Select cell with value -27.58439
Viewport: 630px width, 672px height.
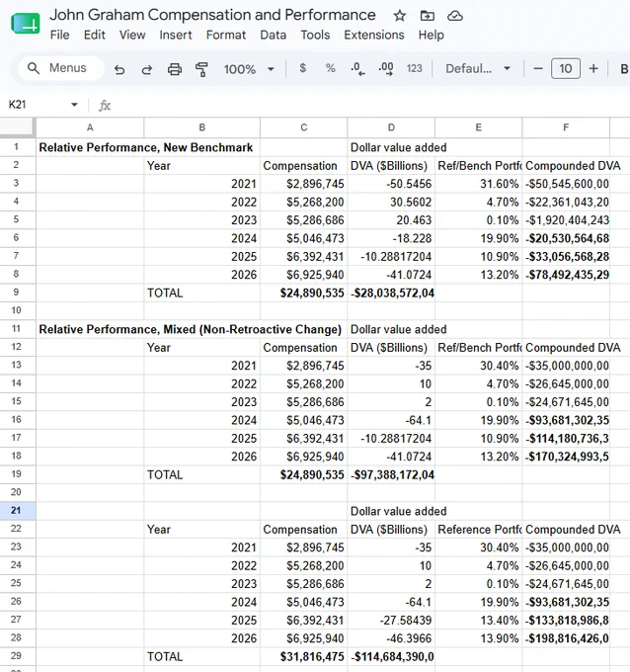point(391,621)
